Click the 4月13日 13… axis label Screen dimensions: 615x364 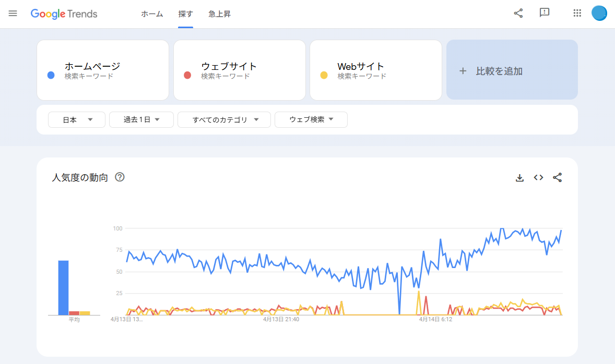(x=127, y=319)
